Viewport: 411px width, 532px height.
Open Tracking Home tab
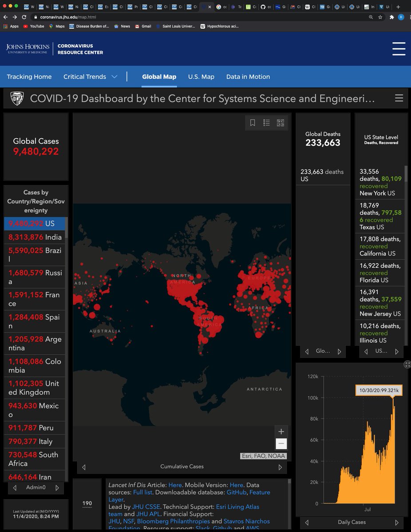coord(29,77)
